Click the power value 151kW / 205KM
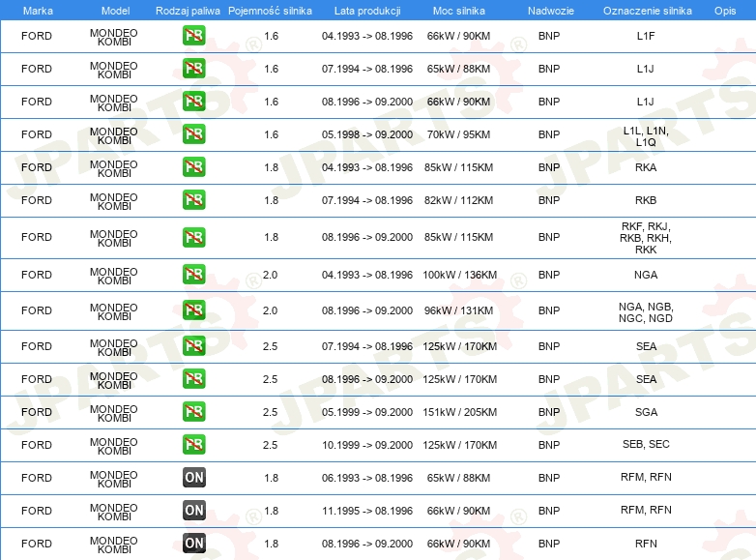756x560 pixels. click(459, 412)
